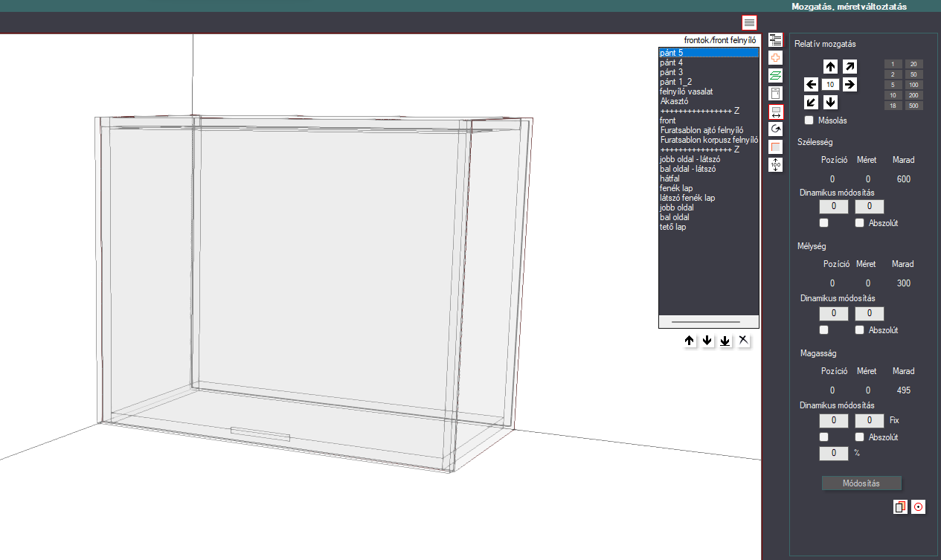This screenshot has height=560, width=941.
Task: Select 'hátfal' in the parts list
Action: (x=670, y=178)
